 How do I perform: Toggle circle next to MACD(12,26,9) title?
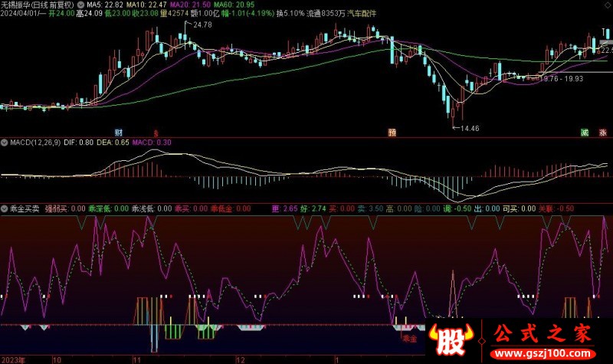[4, 143]
